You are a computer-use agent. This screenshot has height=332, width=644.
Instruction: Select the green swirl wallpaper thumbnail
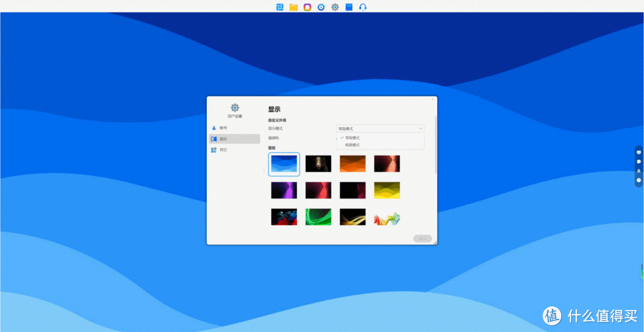pos(318,216)
